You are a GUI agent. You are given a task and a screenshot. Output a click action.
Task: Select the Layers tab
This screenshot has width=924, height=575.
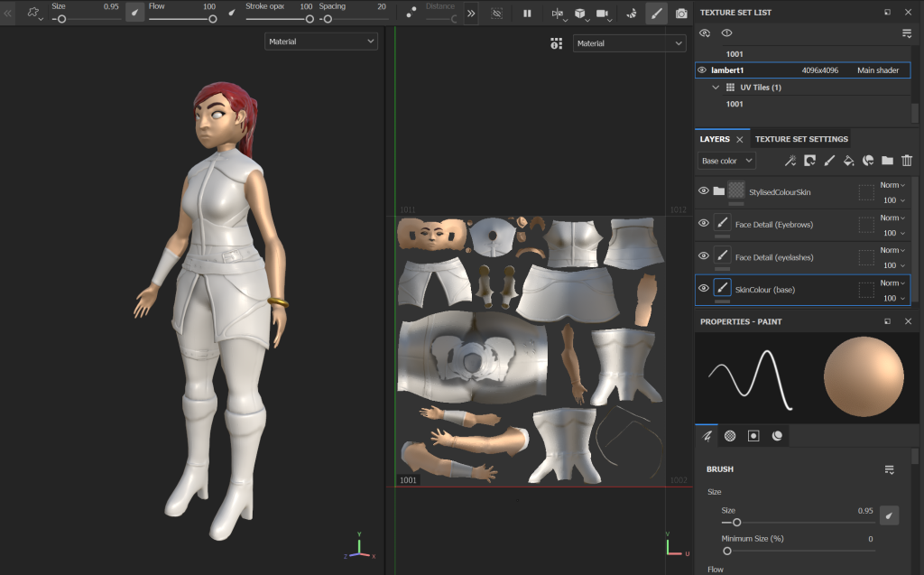pos(715,139)
